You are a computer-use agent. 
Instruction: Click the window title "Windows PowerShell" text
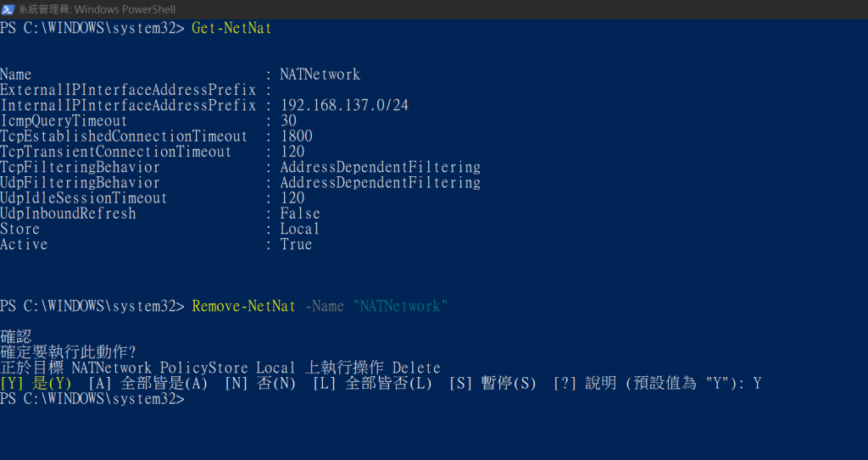(125, 9)
